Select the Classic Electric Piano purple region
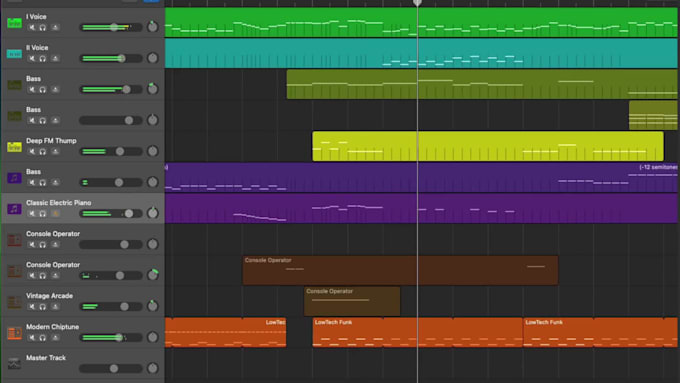This screenshot has height=383, width=680. (x=421, y=208)
